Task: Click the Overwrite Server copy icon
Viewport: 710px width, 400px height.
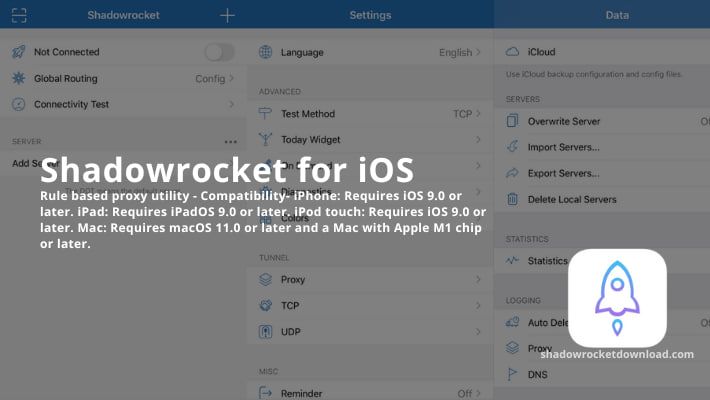Action: pyautogui.click(x=512, y=121)
